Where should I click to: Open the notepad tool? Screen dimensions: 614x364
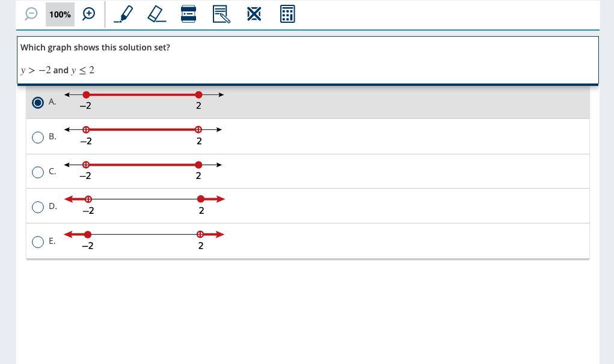tap(221, 14)
